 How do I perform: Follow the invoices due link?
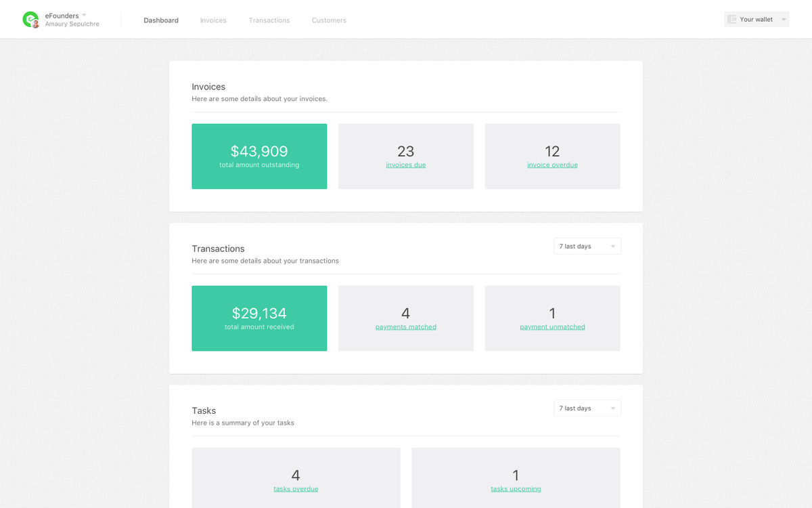tap(406, 165)
